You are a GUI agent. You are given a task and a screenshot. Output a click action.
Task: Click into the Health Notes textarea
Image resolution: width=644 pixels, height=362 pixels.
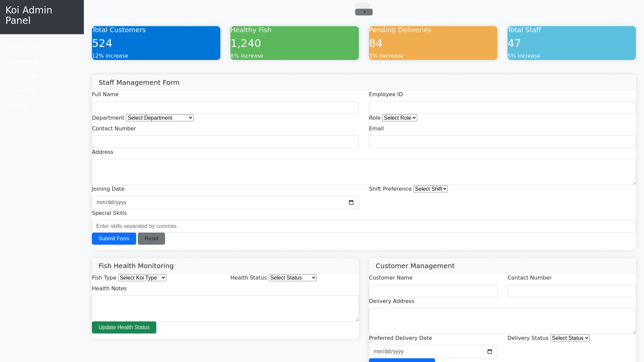point(225,308)
